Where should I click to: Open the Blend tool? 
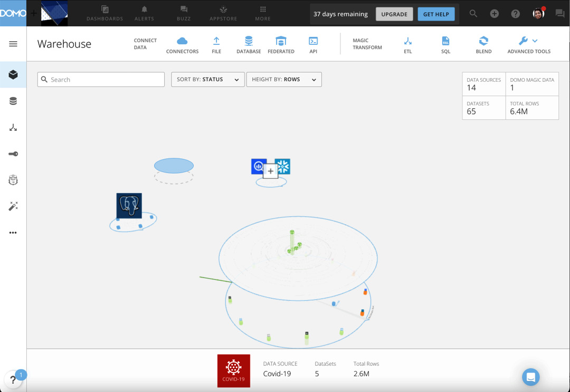tap(483, 45)
